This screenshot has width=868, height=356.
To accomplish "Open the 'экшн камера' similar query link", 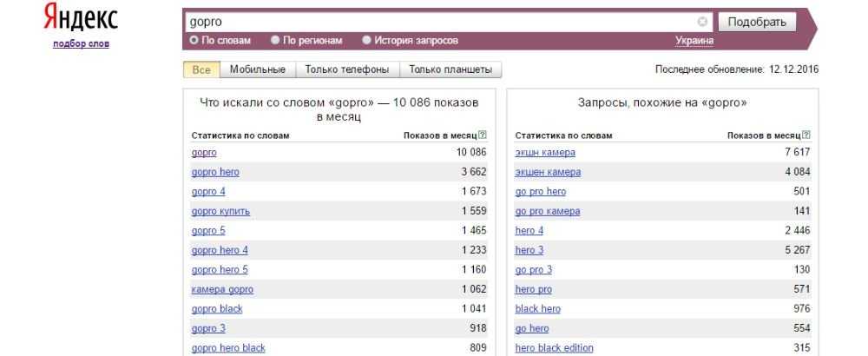I will pyautogui.click(x=545, y=152).
